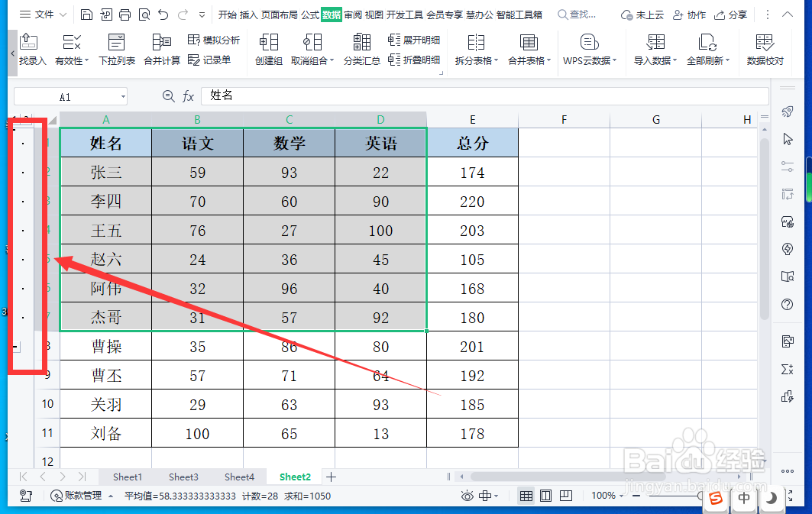Collapse outline group with minus button
The height and width of the screenshot is (514, 812).
pyautogui.click(x=15, y=347)
